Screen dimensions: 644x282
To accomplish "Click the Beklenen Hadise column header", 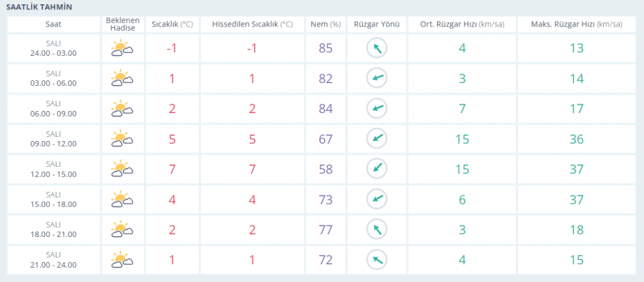I will tap(123, 24).
